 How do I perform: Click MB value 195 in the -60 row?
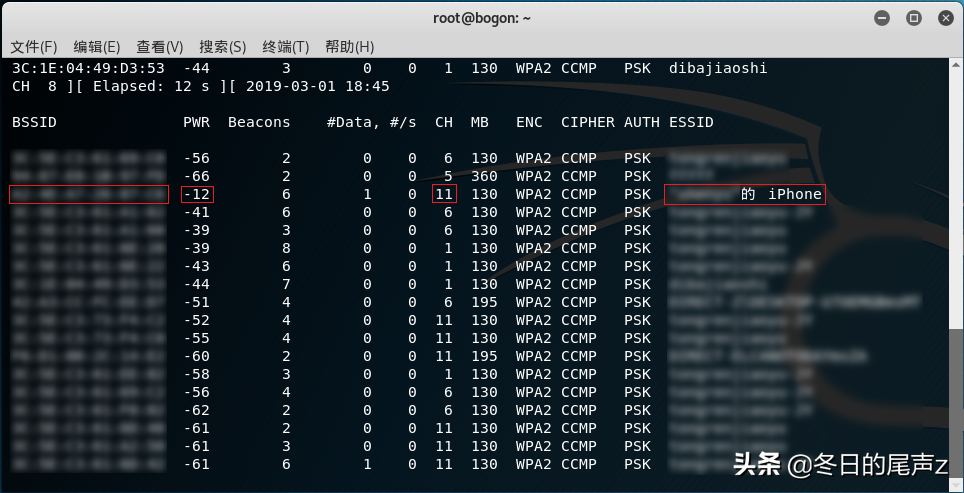coord(484,356)
